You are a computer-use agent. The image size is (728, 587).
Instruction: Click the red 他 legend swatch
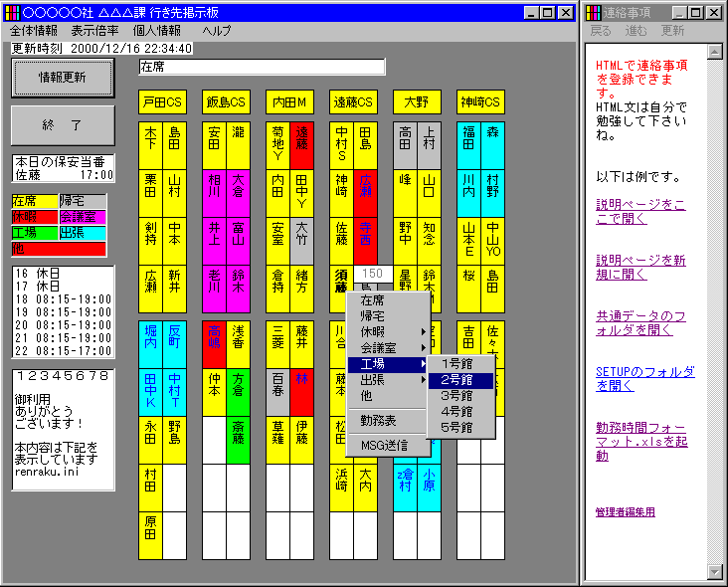pyautogui.click(x=59, y=249)
